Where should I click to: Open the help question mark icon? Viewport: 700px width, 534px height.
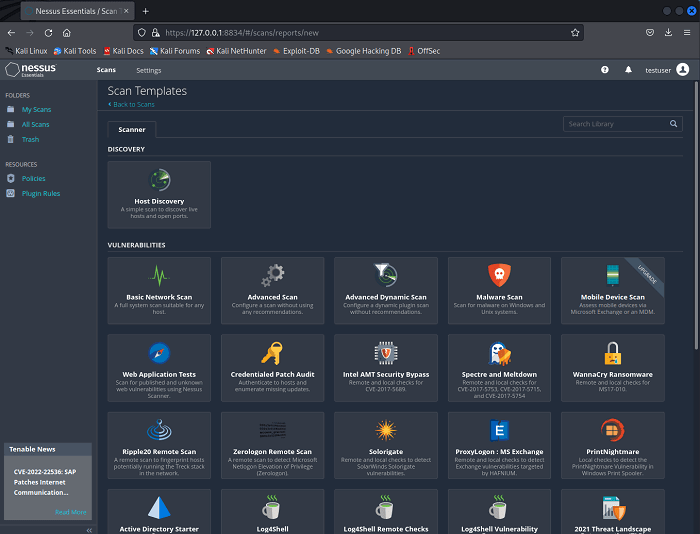tap(604, 70)
